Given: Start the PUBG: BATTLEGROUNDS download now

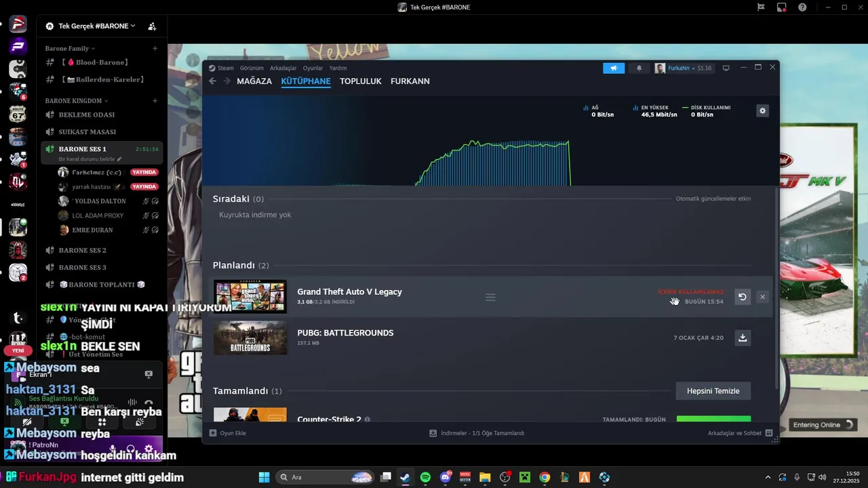Looking at the screenshot, I should (743, 338).
